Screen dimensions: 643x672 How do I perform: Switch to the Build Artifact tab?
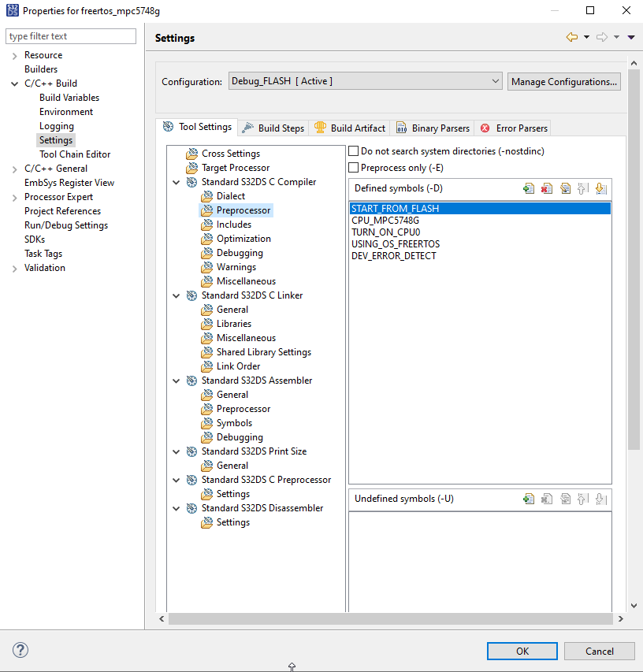click(x=350, y=128)
